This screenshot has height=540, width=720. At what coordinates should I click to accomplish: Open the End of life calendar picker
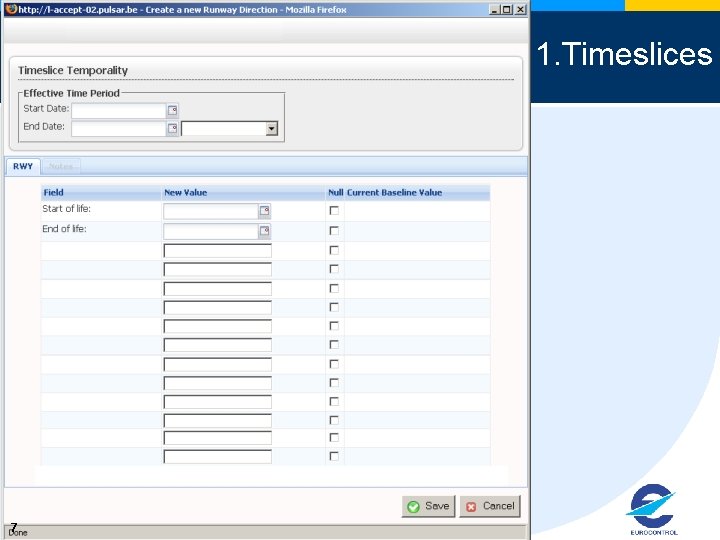tap(264, 231)
